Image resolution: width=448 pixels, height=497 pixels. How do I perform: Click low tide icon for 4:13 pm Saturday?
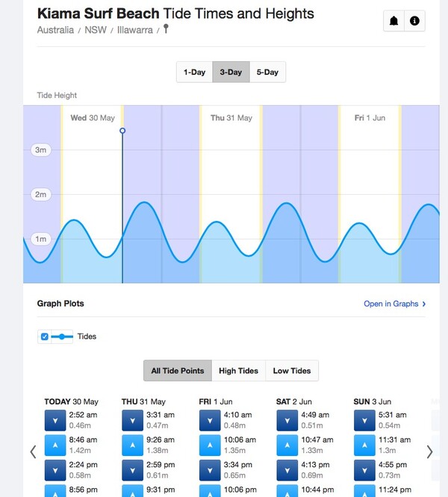287,470
